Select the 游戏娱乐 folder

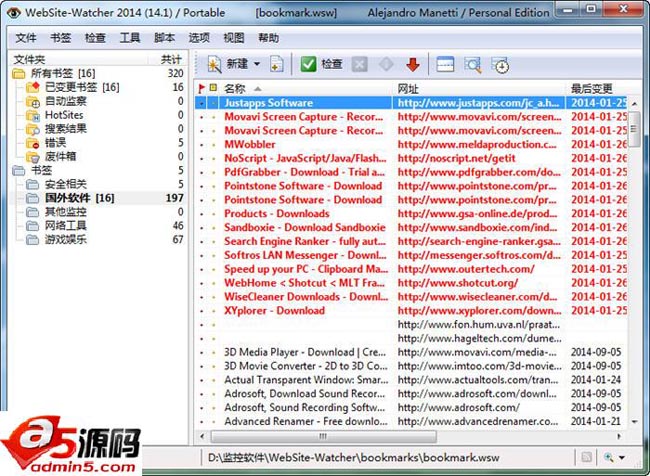[65, 240]
